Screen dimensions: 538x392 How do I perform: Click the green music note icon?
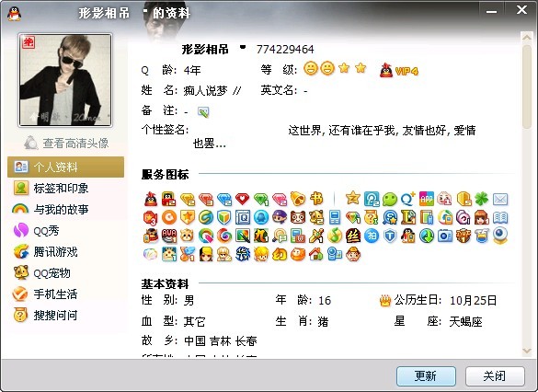335,236
